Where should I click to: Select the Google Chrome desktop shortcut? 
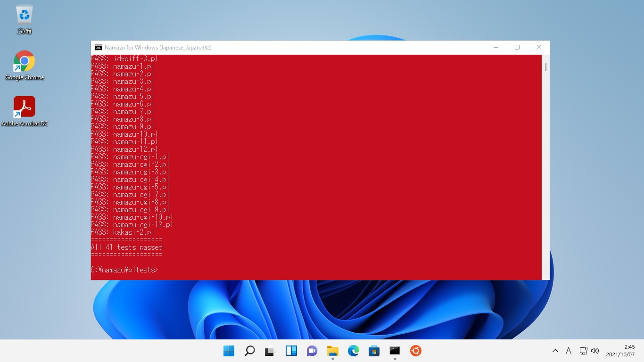coord(24,66)
